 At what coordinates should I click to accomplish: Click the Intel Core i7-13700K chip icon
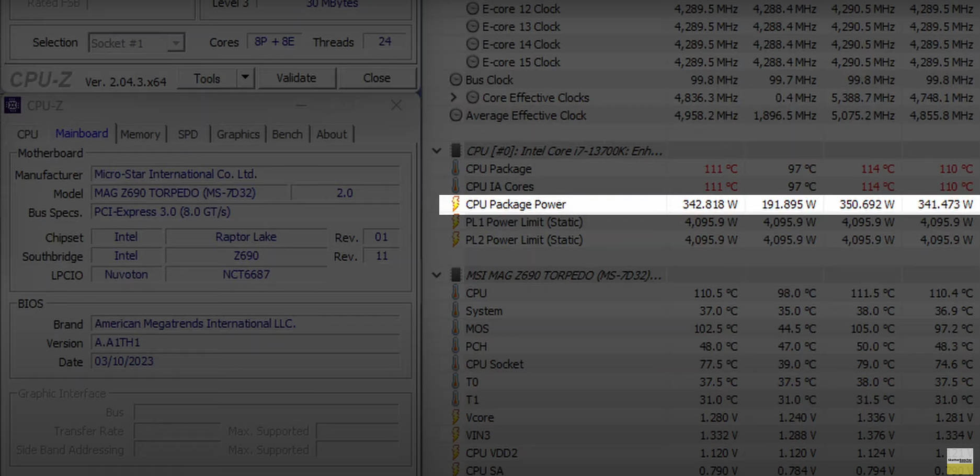(x=455, y=151)
